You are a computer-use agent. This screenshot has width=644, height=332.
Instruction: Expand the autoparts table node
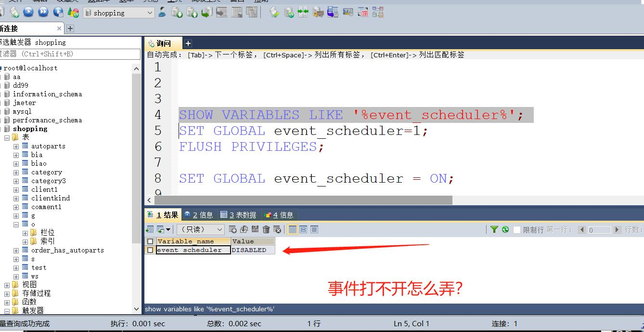click(x=16, y=146)
